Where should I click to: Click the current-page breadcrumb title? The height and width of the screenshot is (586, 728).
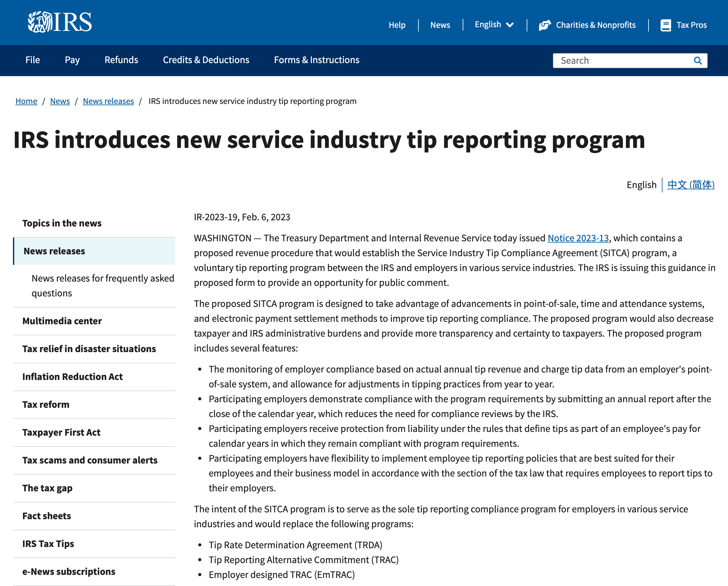[252, 101]
